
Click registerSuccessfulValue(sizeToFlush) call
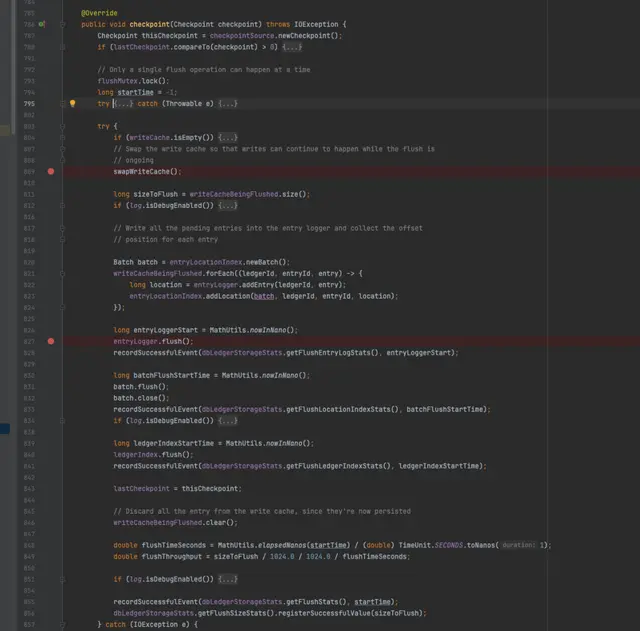pos(349,613)
